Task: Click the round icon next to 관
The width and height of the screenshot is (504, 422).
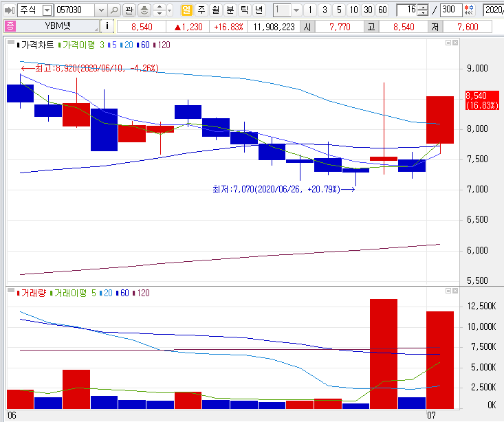Action: coord(144,10)
